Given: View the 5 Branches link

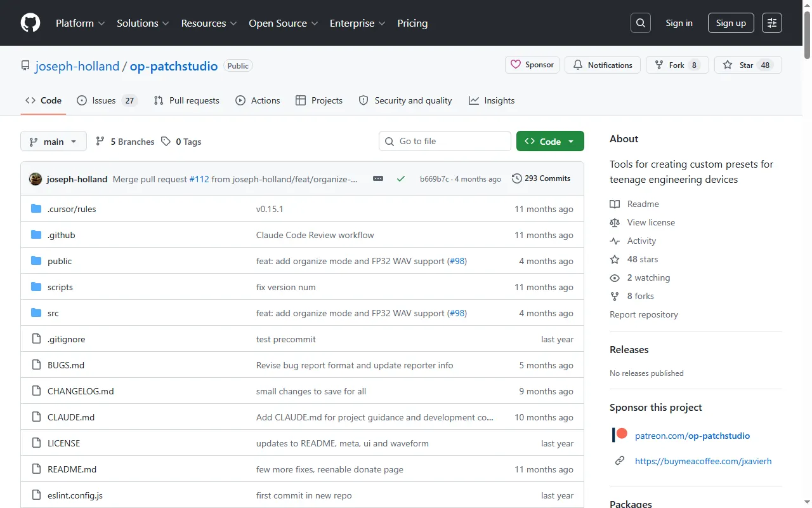Looking at the screenshot, I should 125,142.
